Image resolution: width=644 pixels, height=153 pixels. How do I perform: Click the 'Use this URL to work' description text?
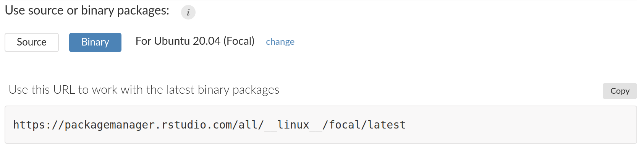[x=144, y=90]
